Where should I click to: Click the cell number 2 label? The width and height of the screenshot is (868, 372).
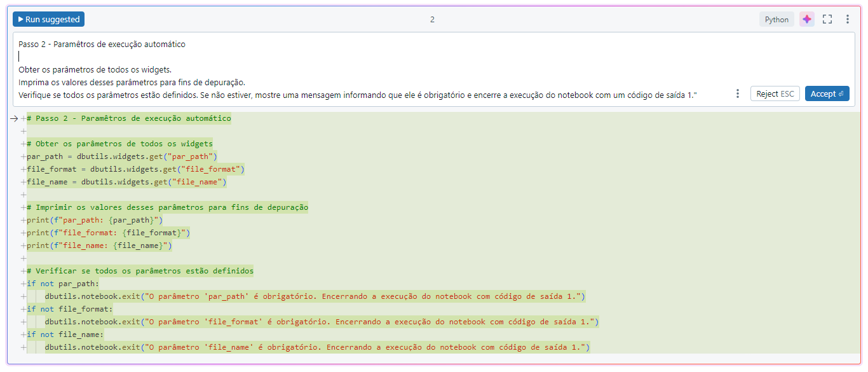(x=432, y=19)
